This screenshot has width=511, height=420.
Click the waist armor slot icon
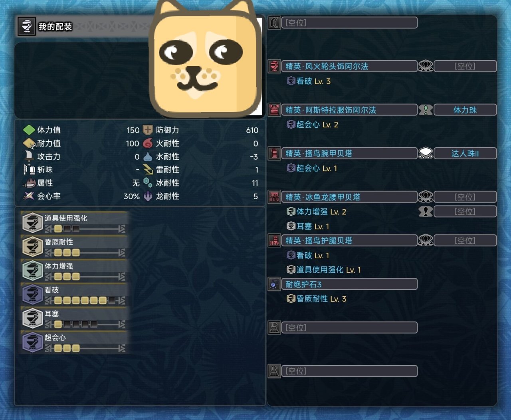(x=274, y=197)
